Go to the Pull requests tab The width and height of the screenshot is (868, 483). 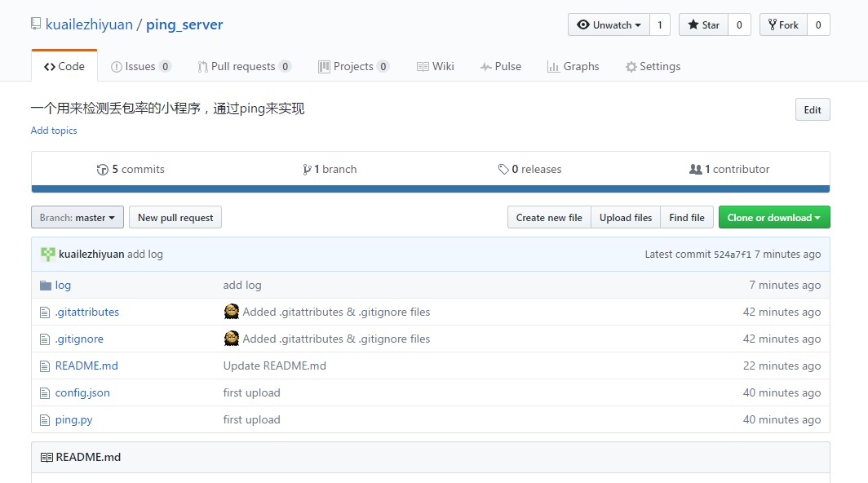243,67
